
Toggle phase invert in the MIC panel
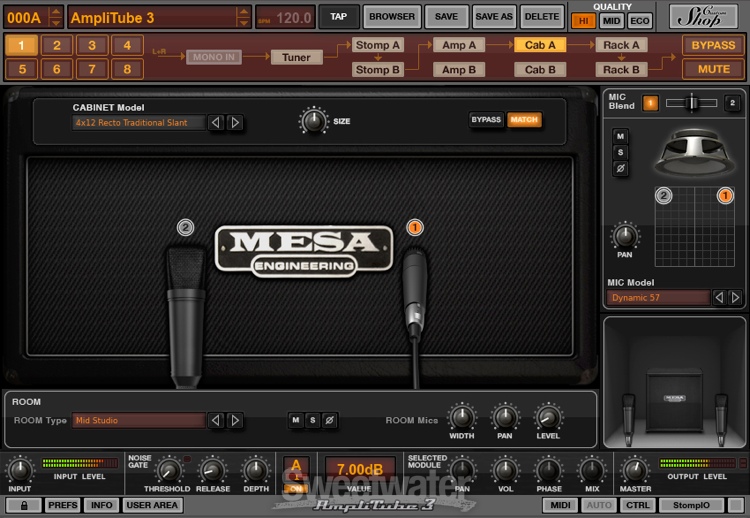(620, 169)
